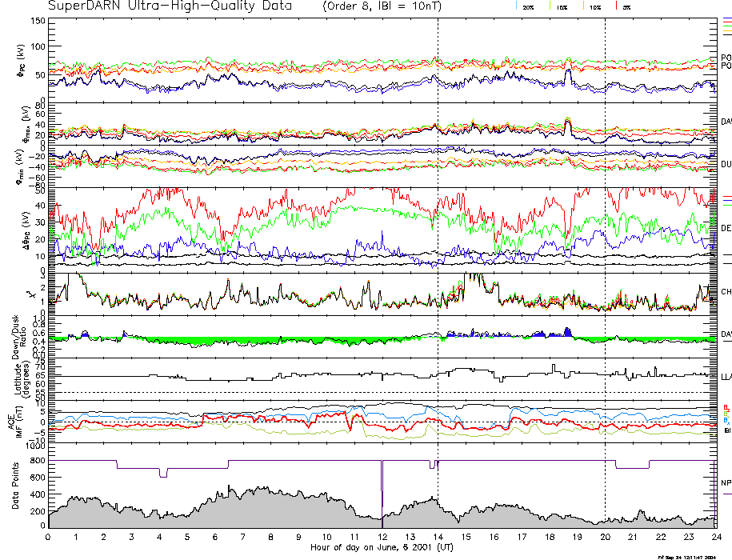Click the timestamp text in bottom-right corner
The width and height of the screenshot is (732, 560).
[688, 556]
